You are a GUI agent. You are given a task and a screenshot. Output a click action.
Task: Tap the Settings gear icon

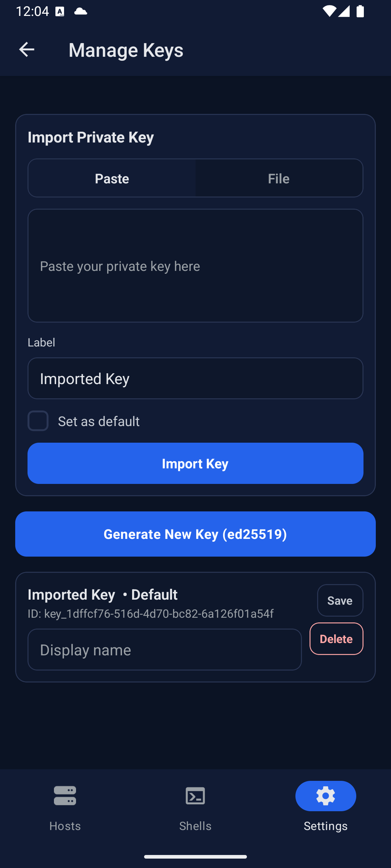(325, 796)
